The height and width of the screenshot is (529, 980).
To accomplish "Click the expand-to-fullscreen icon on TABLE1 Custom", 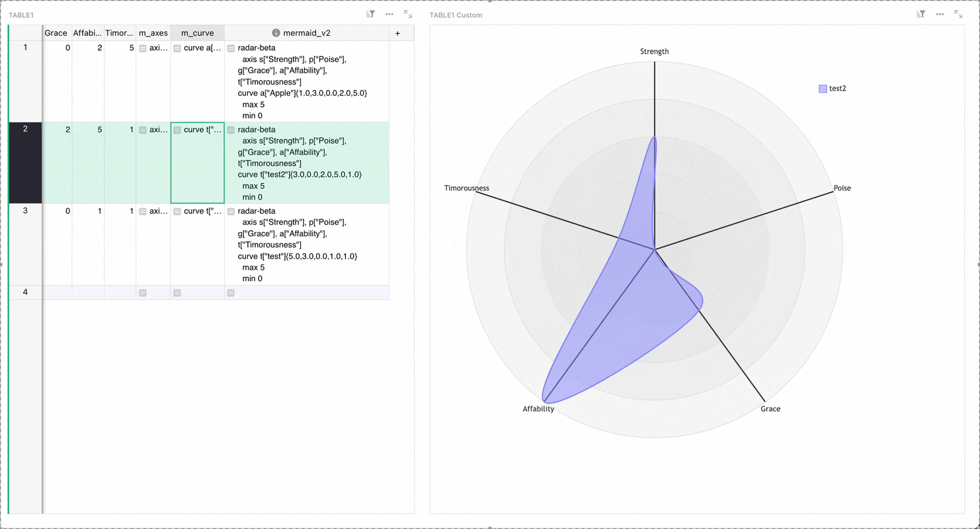I will [958, 14].
